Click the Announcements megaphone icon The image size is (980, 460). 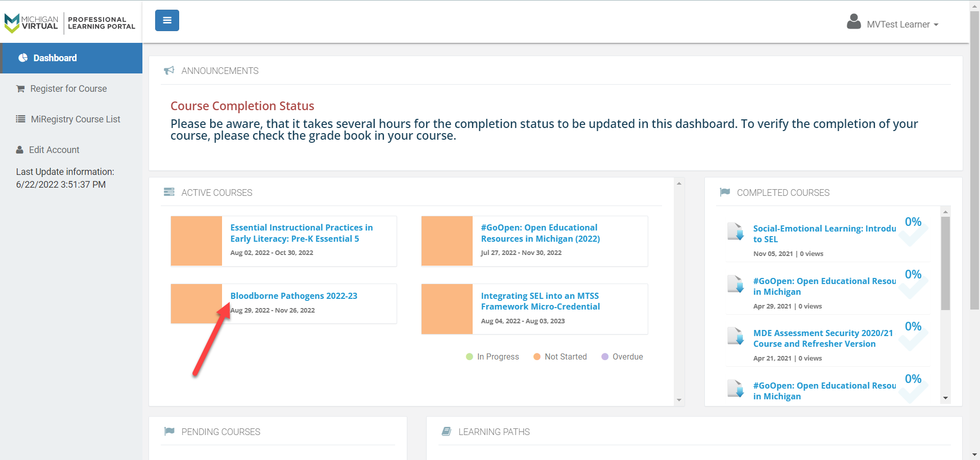(x=169, y=70)
